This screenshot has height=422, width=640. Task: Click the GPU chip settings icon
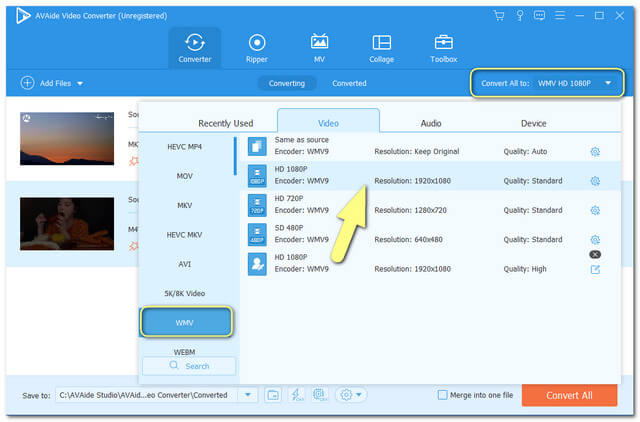tap(320, 395)
